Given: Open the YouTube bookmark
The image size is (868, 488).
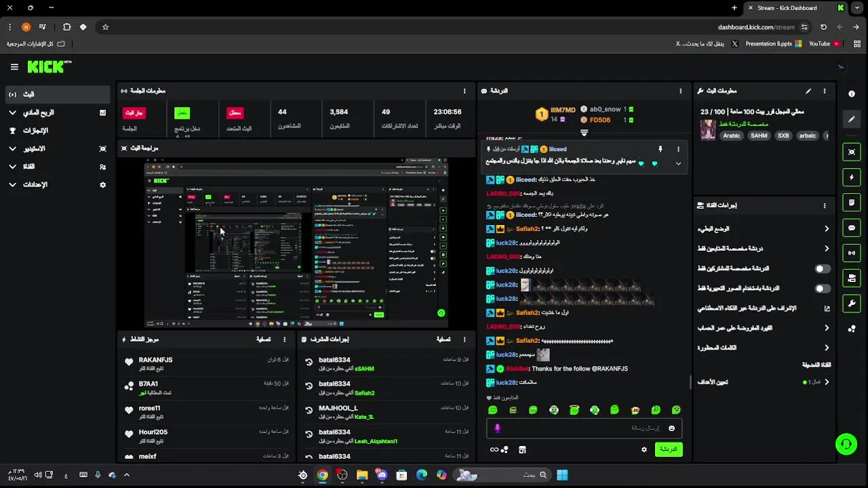Looking at the screenshot, I should (825, 43).
